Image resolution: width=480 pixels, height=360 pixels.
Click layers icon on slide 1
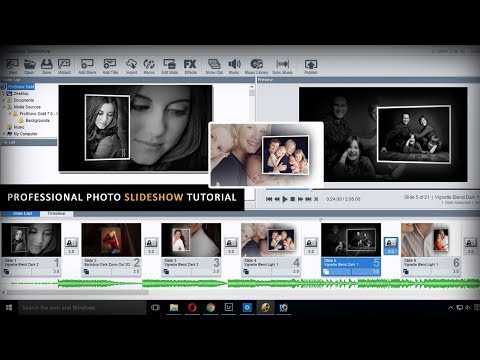pos(6,272)
